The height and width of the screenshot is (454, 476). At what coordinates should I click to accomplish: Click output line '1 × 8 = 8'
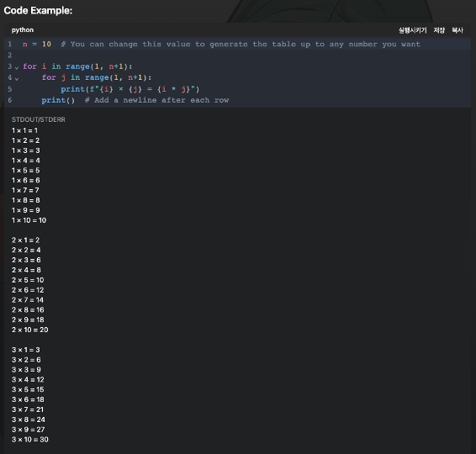pyautogui.click(x=25, y=200)
